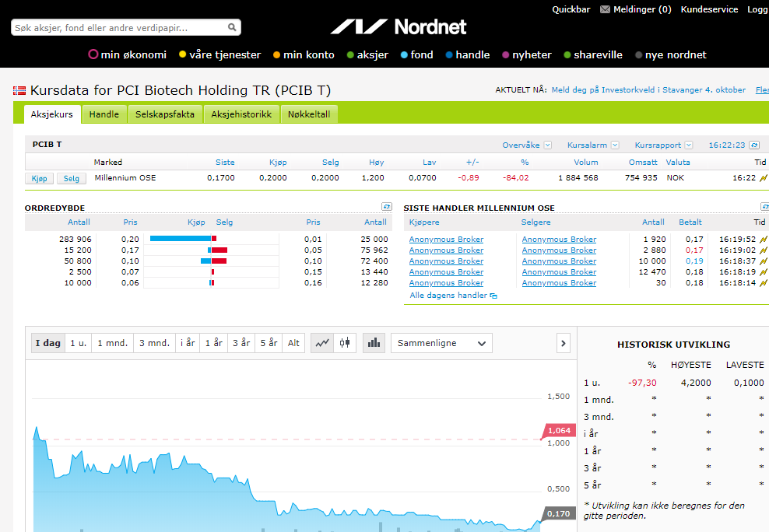
Task: Click the HØYESTE value 4,2000
Action: pyautogui.click(x=696, y=383)
